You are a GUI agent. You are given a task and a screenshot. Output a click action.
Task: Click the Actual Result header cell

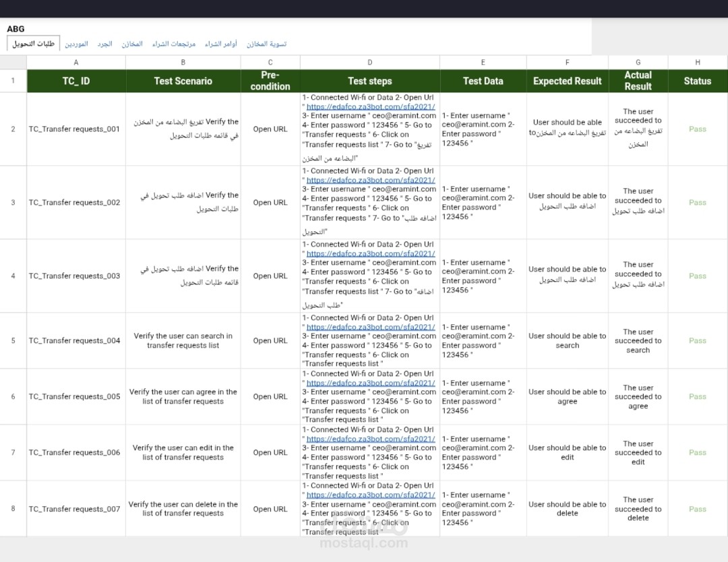(x=638, y=81)
